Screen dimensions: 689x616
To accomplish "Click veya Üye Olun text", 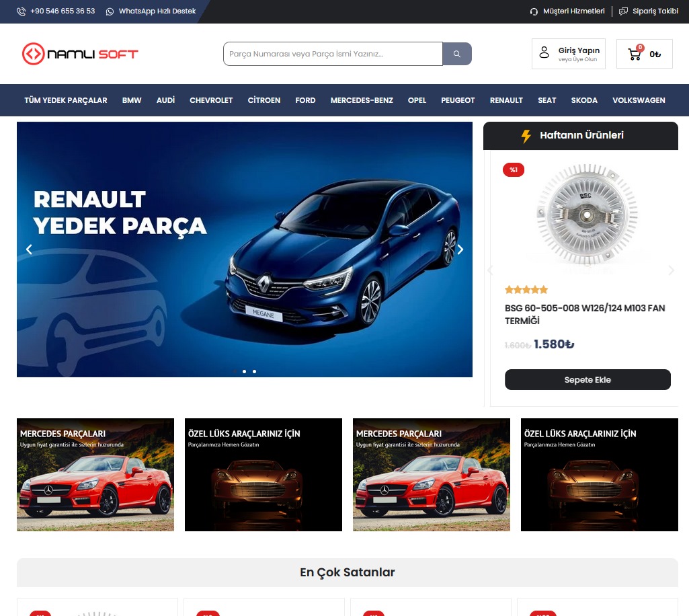I will click(578, 59).
